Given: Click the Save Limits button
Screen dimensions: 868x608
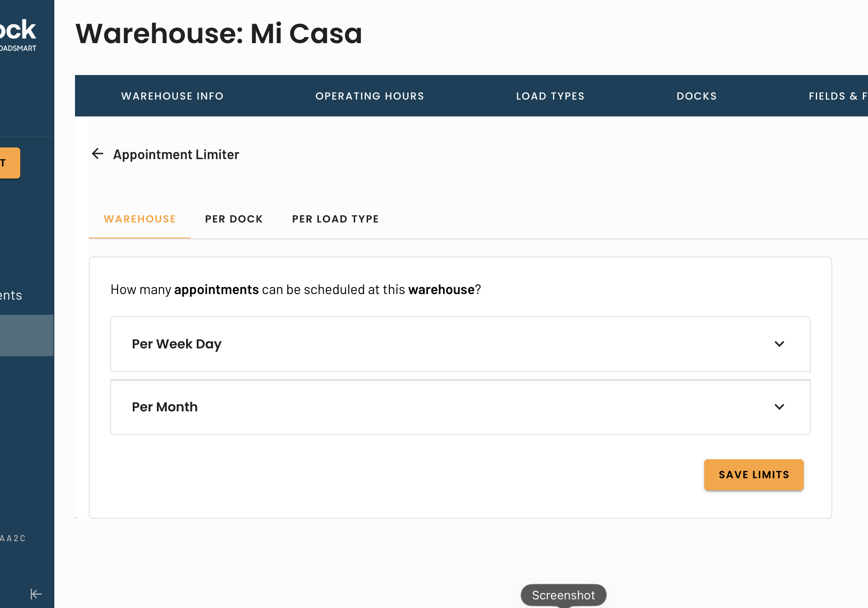Looking at the screenshot, I should point(753,475).
